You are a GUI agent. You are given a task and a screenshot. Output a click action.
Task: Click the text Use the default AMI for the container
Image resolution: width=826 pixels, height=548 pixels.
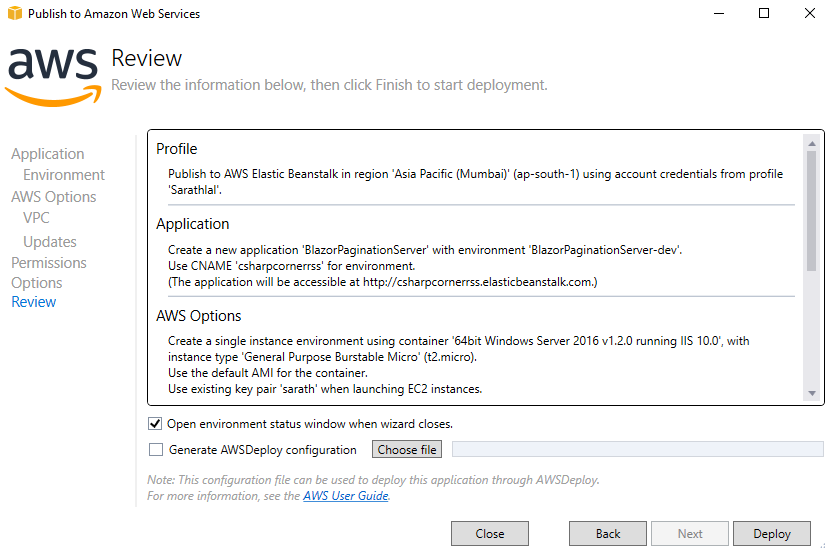(268, 373)
